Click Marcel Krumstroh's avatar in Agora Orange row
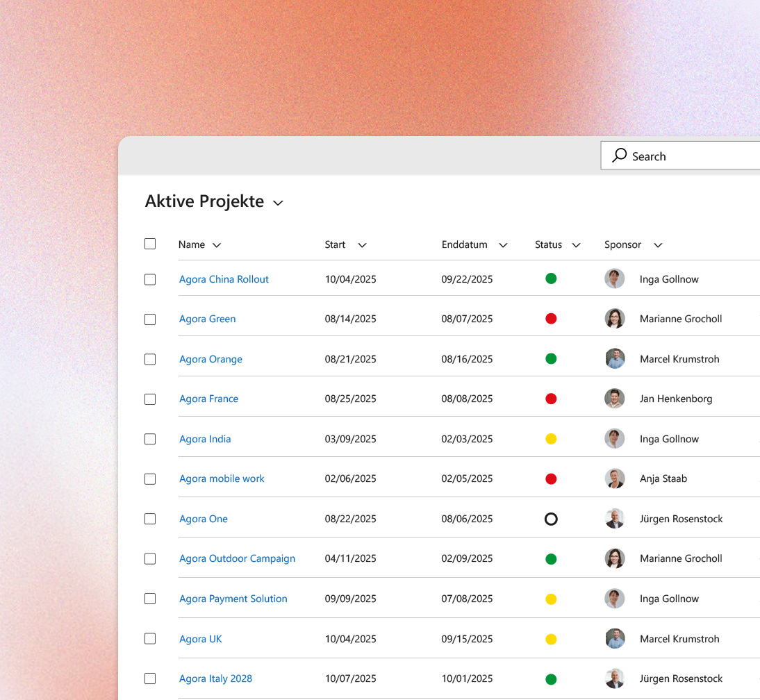The height and width of the screenshot is (700, 760). pyautogui.click(x=615, y=359)
